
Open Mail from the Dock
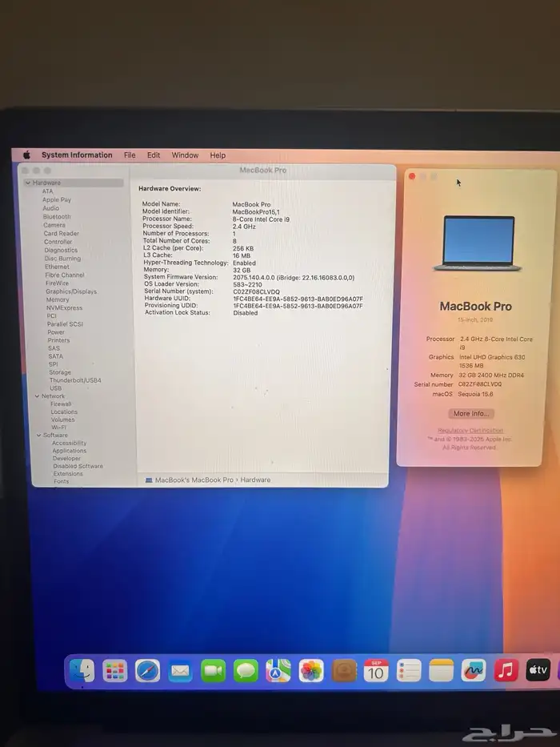click(181, 671)
